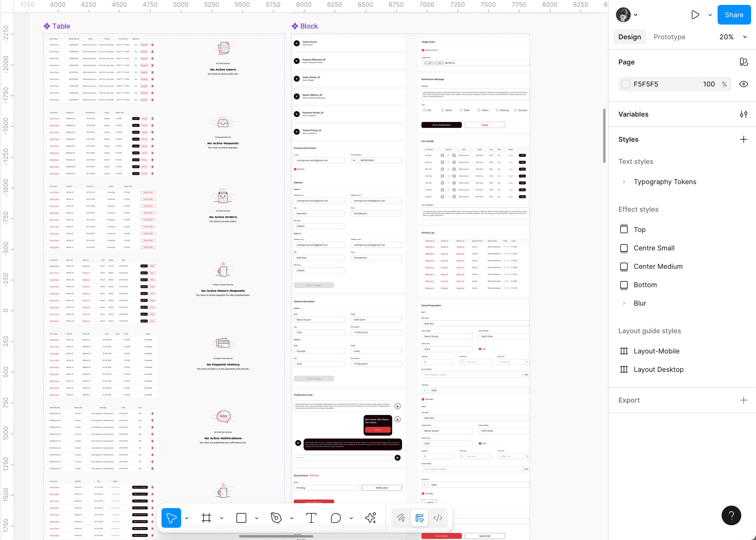The width and height of the screenshot is (756, 540).
Task: Select the Design mode toggle in toolbar
Action: [x=419, y=518]
